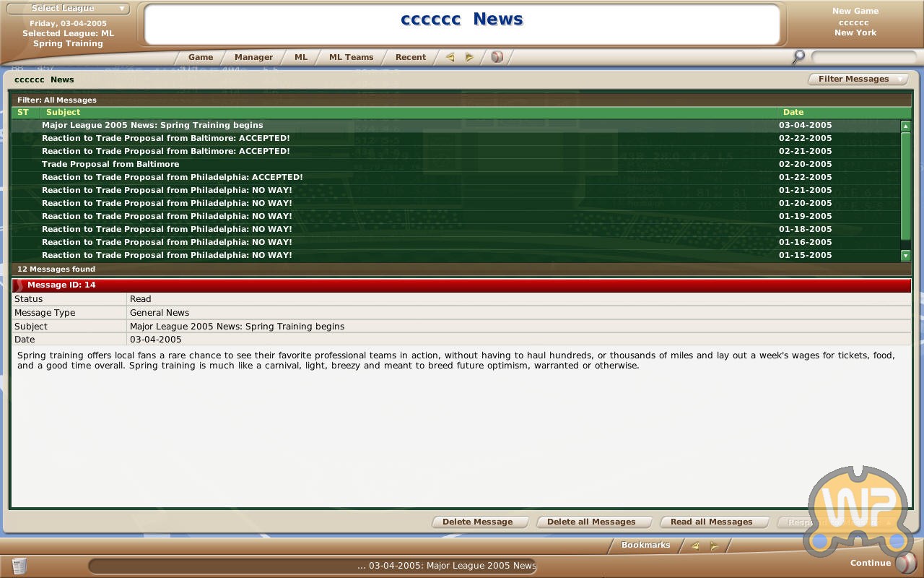Expand the Filter Messages dropdown
Screen dimensions: 924x578
coord(858,79)
